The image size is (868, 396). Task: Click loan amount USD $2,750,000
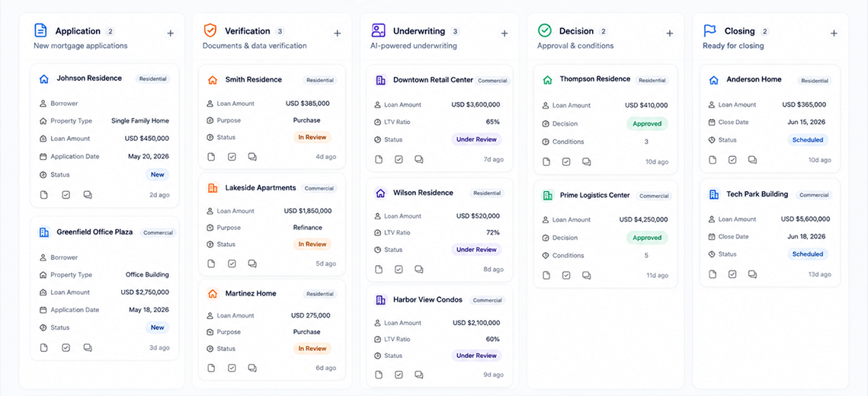tap(145, 292)
